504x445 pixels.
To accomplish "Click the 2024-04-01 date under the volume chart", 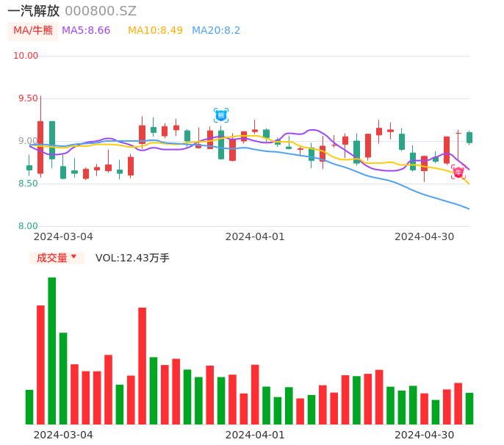I will pyautogui.click(x=255, y=435).
